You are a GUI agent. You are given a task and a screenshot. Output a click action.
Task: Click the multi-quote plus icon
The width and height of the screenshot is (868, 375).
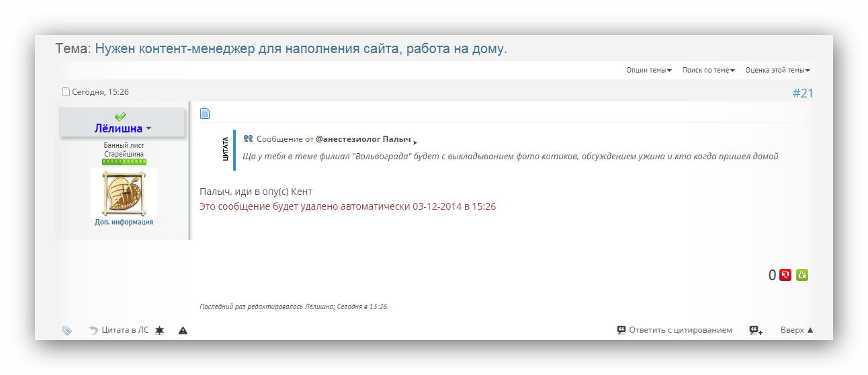[756, 330]
